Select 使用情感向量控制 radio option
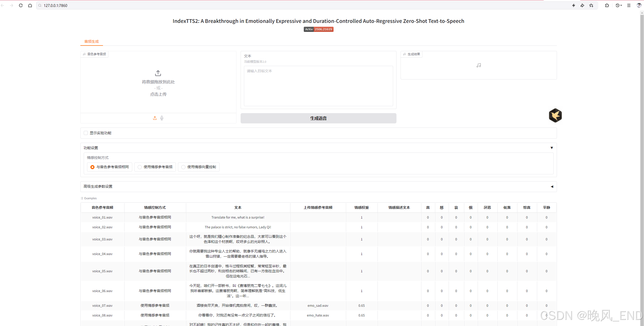The width and height of the screenshot is (644, 326). (x=183, y=167)
